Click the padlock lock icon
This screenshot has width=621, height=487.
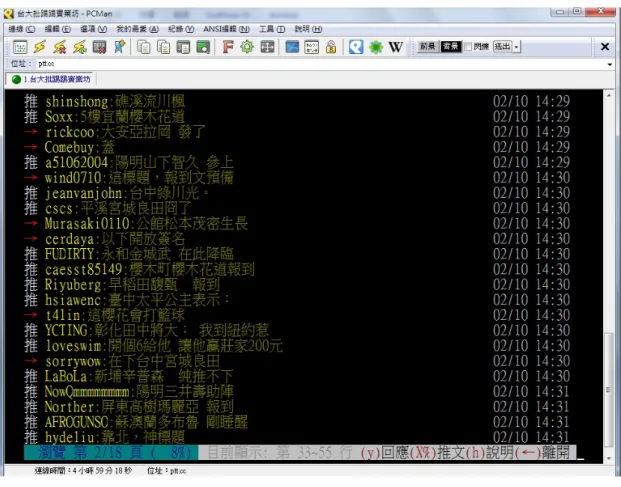coord(331,47)
